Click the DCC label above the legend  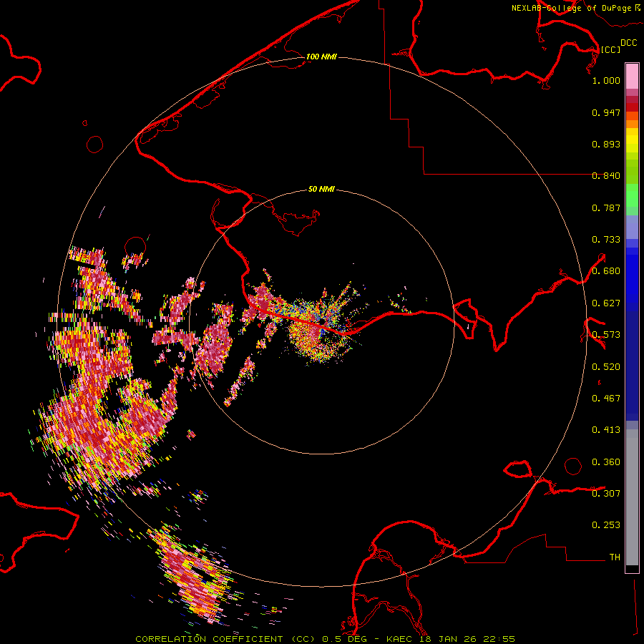tap(628, 43)
